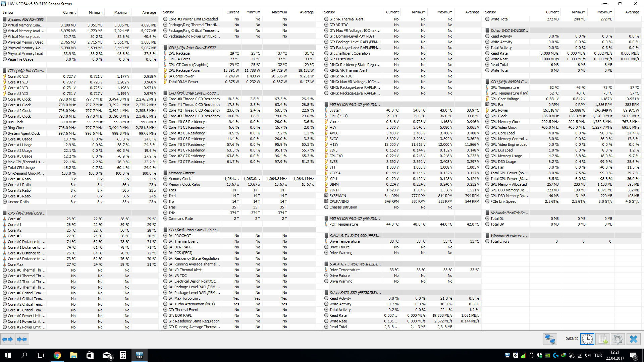Open the Mail app on the taskbar
The image size is (644, 362).
107,355
